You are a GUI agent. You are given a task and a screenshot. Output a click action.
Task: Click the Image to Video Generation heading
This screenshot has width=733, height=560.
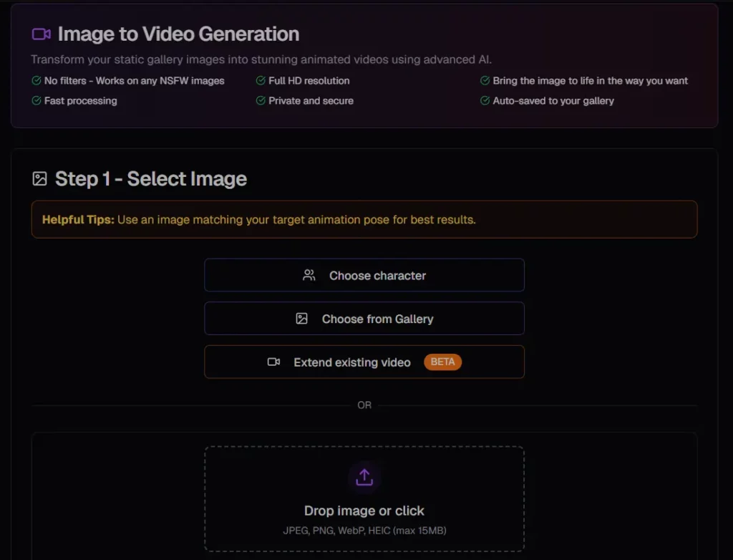coord(178,34)
